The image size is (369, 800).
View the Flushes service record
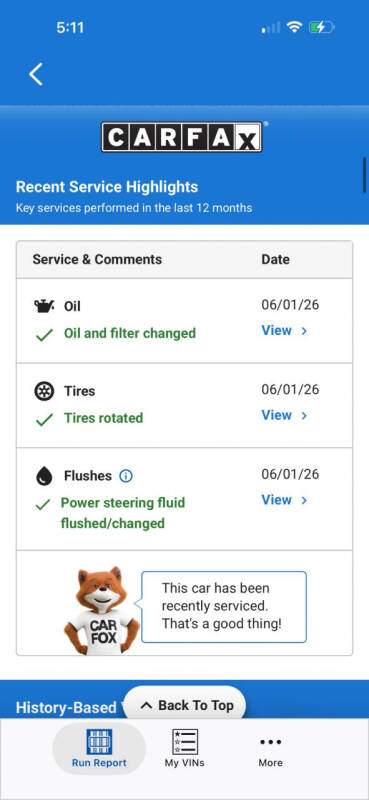[284, 500]
